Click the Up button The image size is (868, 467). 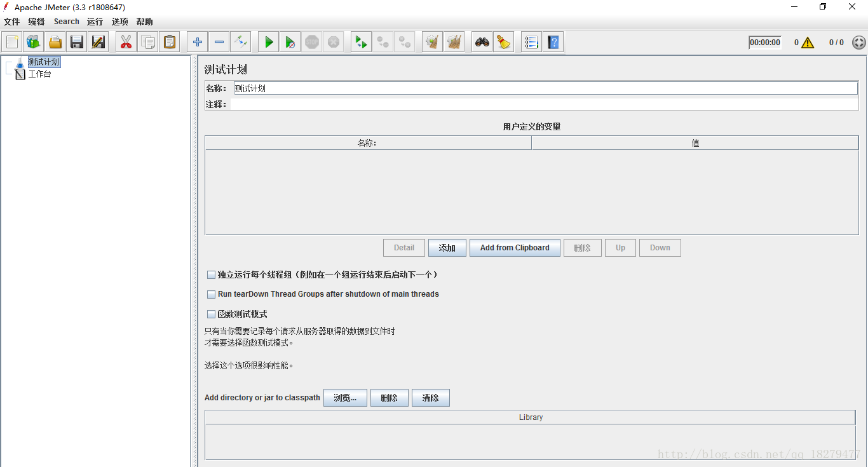tap(620, 248)
